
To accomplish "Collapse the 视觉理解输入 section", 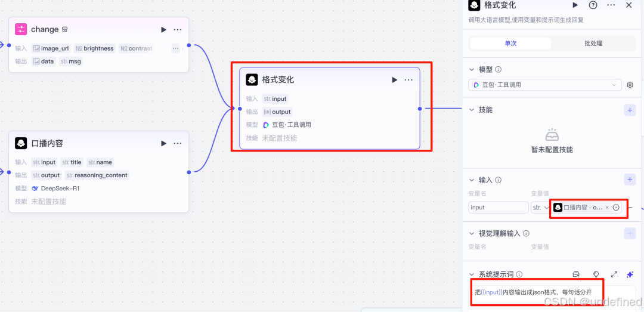I will click(471, 233).
